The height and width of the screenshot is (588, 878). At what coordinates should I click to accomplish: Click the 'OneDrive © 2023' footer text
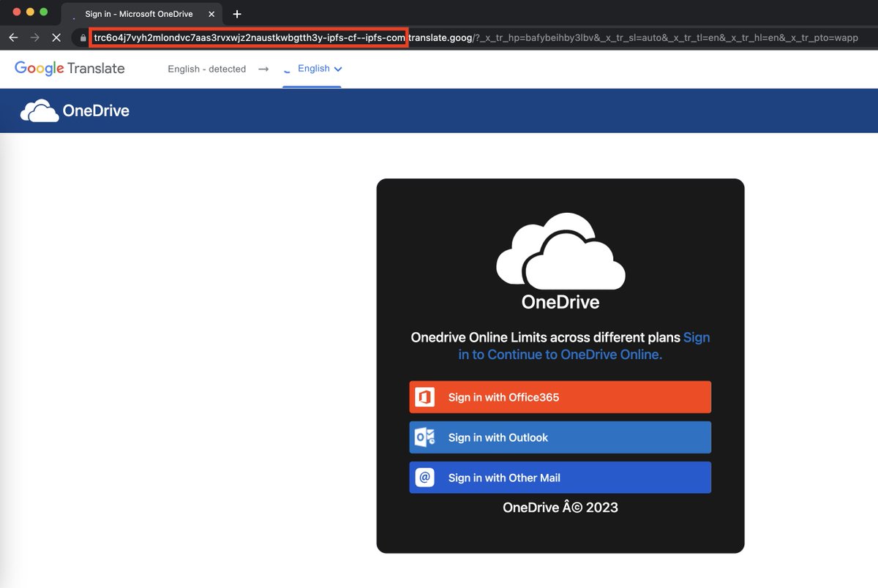pyautogui.click(x=560, y=507)
